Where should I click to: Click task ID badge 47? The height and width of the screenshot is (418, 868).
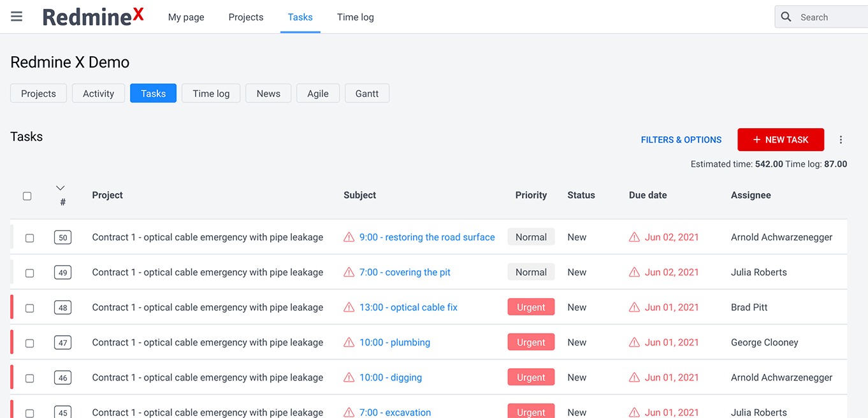coord(62,343)
